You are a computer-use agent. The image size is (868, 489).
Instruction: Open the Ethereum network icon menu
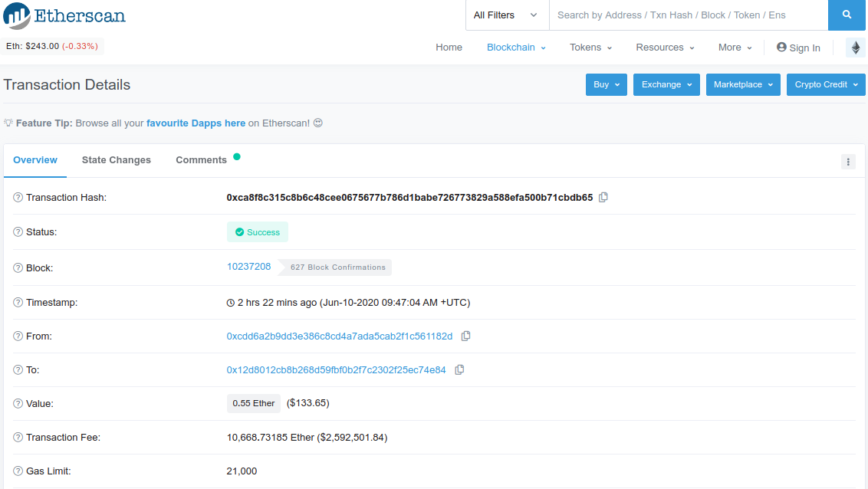point(855,48)
